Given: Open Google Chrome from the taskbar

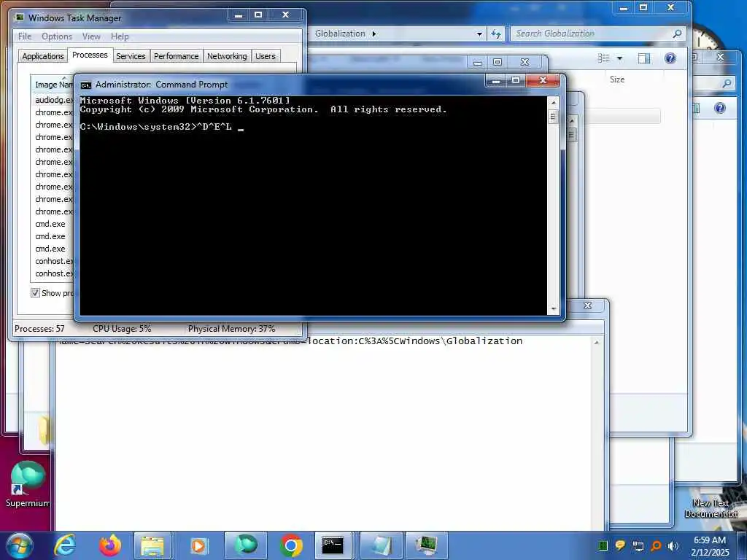Looking at the screenshot, I should point(291,545).
